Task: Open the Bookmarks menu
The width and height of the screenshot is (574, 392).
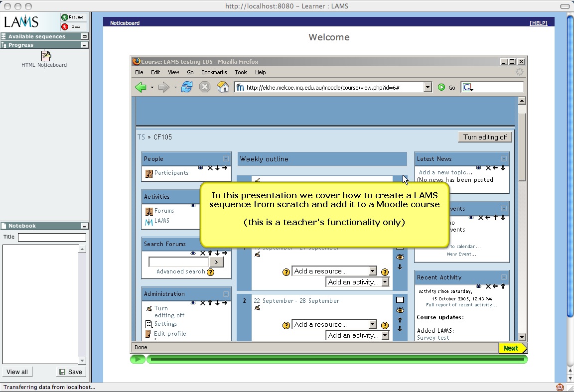Action: tap(214, 72)
